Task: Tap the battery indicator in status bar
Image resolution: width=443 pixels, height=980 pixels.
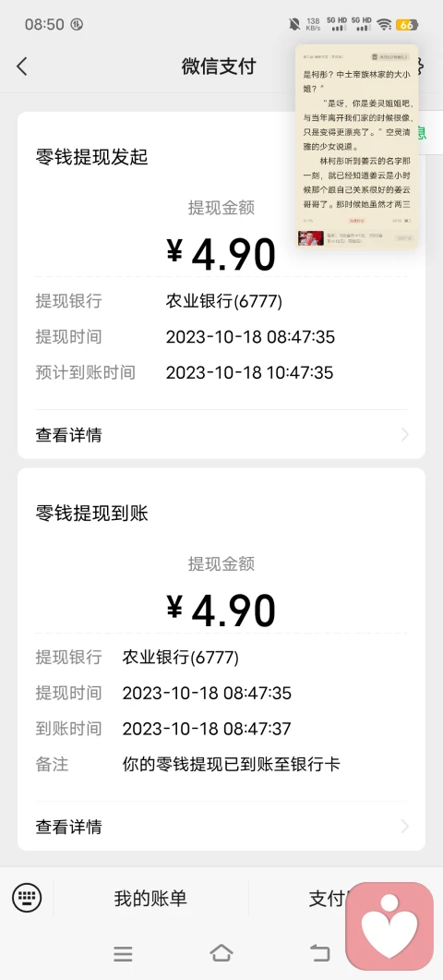Action: tap(407, 25)
